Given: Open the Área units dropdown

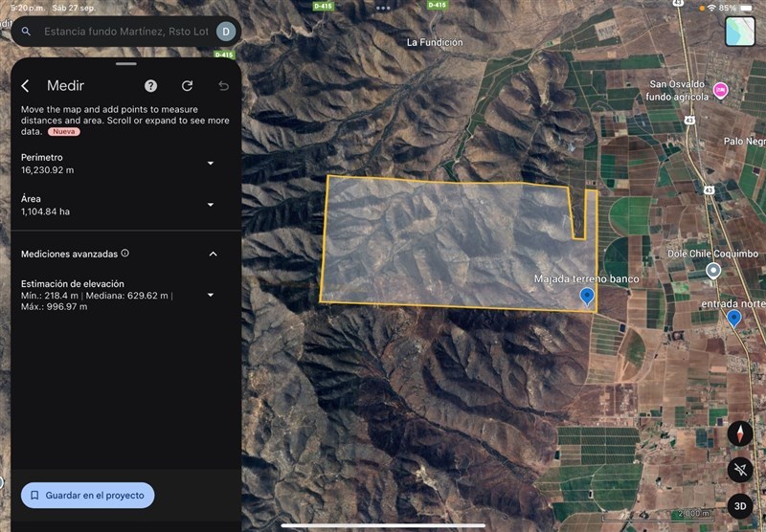Looking at the screenshot, I should 211,205.
